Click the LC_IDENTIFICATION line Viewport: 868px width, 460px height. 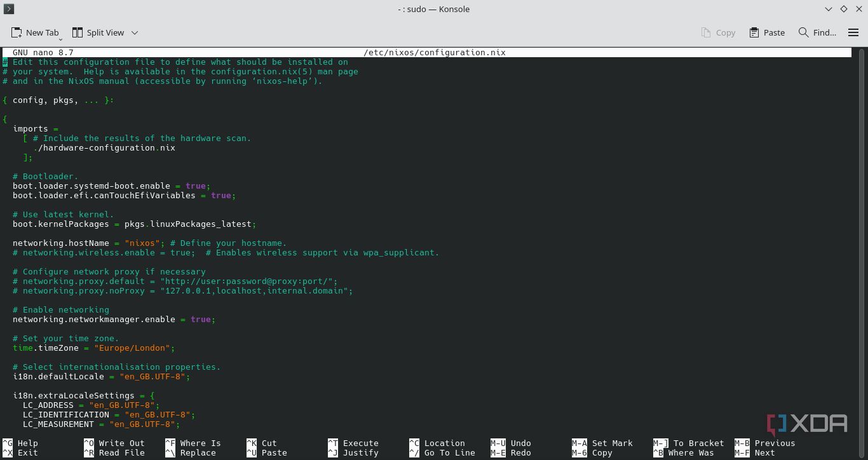click(109, 415)
